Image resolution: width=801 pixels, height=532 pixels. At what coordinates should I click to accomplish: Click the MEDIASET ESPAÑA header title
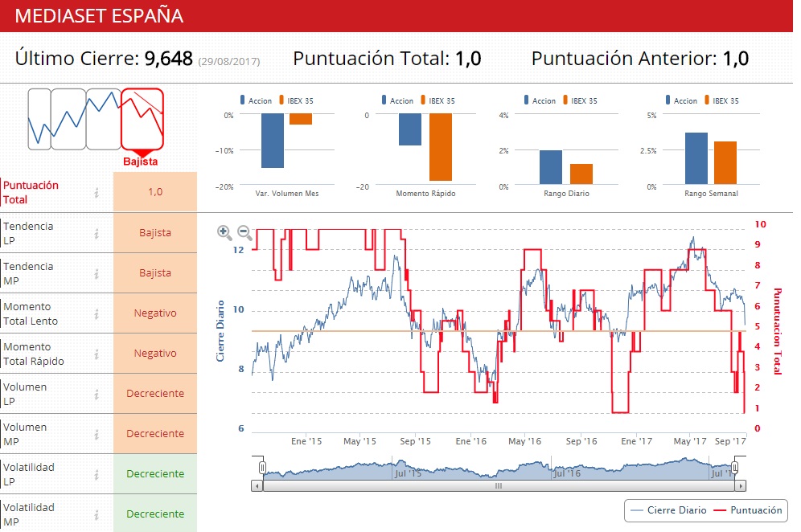click(99, 16)
